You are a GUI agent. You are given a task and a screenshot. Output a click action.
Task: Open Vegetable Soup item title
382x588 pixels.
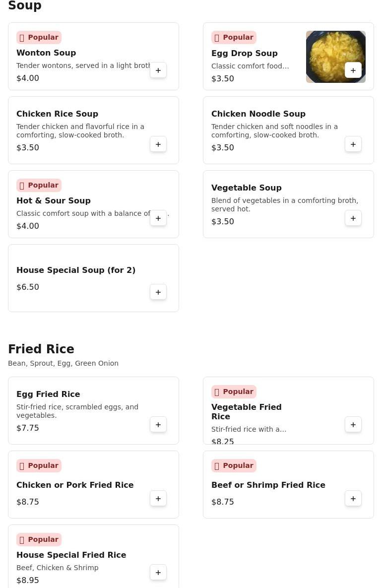pyautogui.click(x=246, y=188)
